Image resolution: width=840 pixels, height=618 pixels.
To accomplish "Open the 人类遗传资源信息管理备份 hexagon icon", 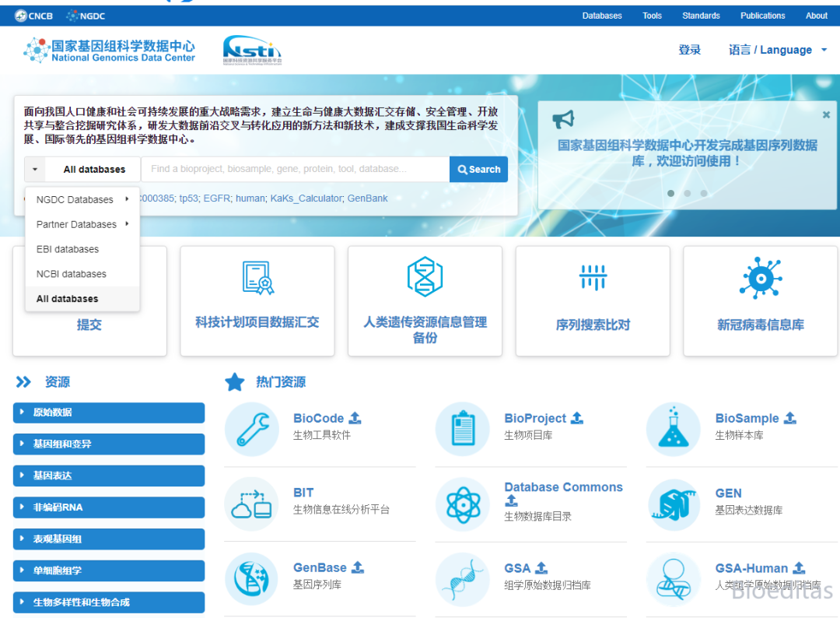I will tap(425, 276).
